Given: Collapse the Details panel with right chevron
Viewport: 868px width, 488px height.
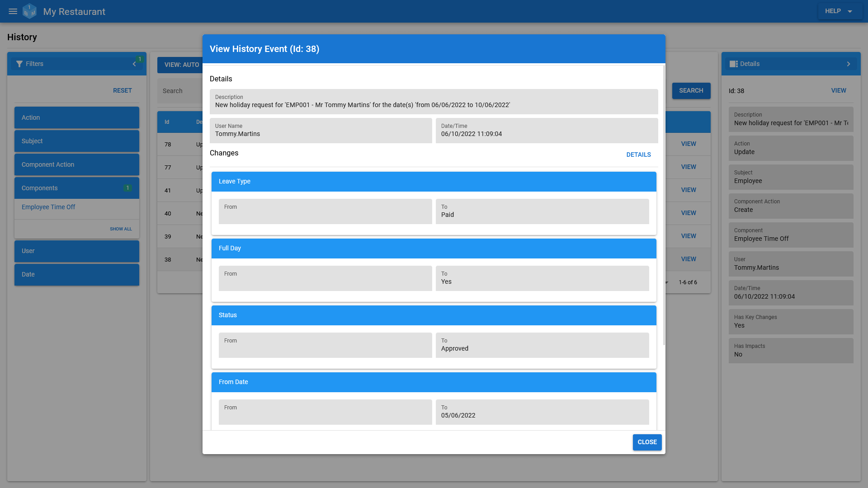Looking at the screenshot, I should click(849, 64).
